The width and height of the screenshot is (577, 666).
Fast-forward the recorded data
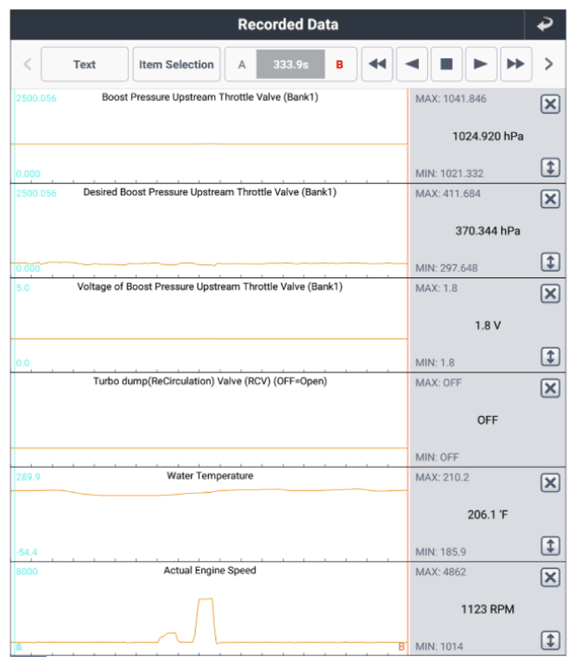pyautogui.click(x=516, y=64)
